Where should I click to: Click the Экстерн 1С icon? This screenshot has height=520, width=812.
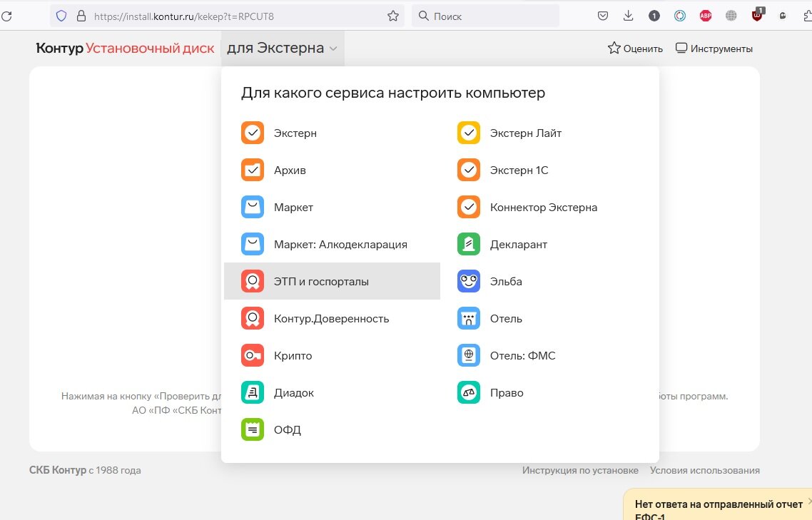click(469, 170)
